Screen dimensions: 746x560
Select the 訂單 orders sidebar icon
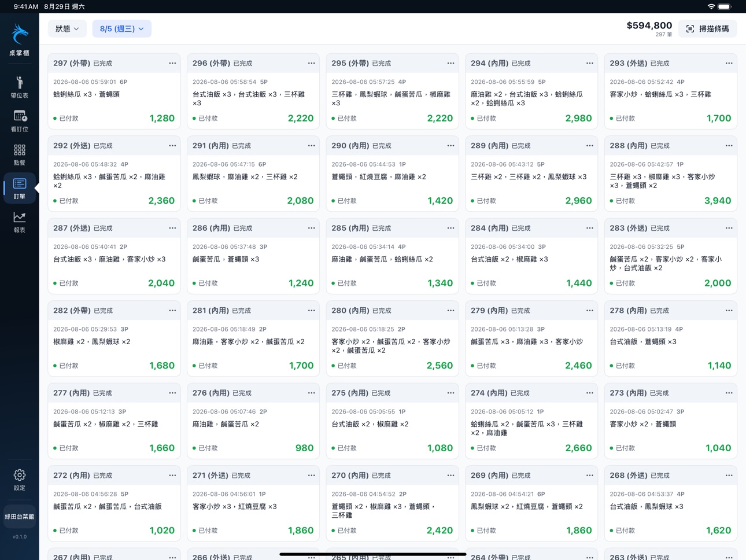tap(19, 188)
